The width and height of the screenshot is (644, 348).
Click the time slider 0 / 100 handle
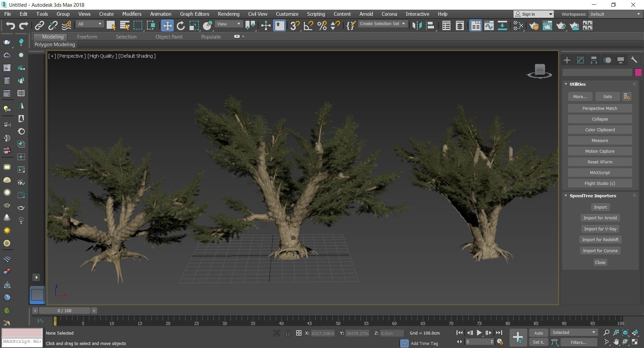[x=64, y=310]
